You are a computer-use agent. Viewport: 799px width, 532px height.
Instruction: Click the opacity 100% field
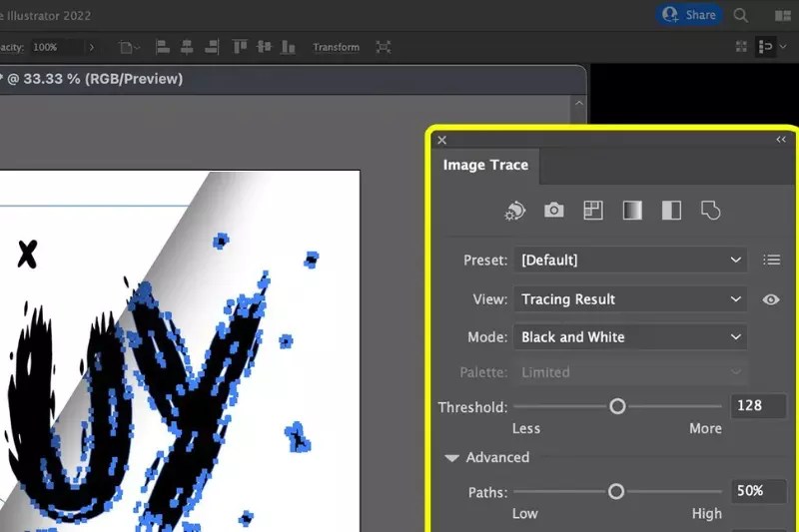coord(56,47)
